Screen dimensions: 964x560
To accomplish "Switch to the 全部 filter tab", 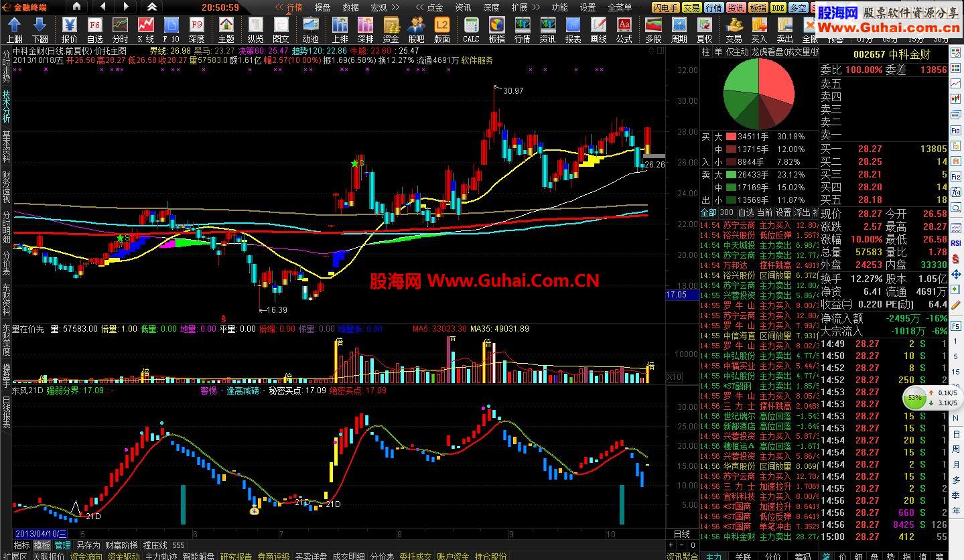I will click(708, 212).
